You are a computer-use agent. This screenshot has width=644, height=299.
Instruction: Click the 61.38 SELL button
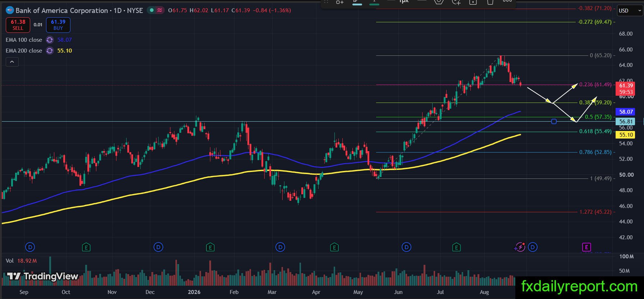(18, 25)
